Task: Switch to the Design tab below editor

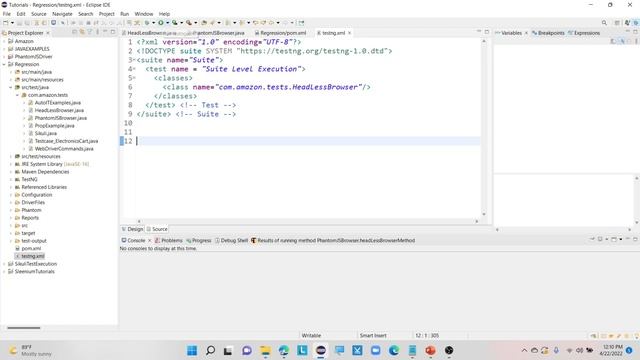Action: tap(132, 229)
